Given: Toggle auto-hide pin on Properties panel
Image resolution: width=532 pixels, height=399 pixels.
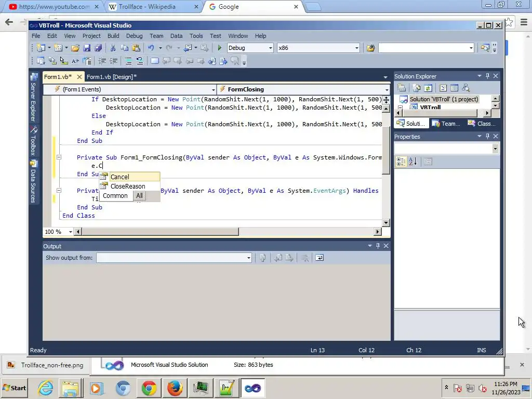Looking at the screenshot, I should click(487, 136).
